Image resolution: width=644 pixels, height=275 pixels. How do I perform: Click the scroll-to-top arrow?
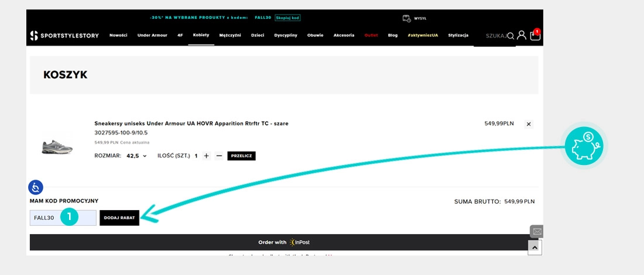click(x=535, y=248)
